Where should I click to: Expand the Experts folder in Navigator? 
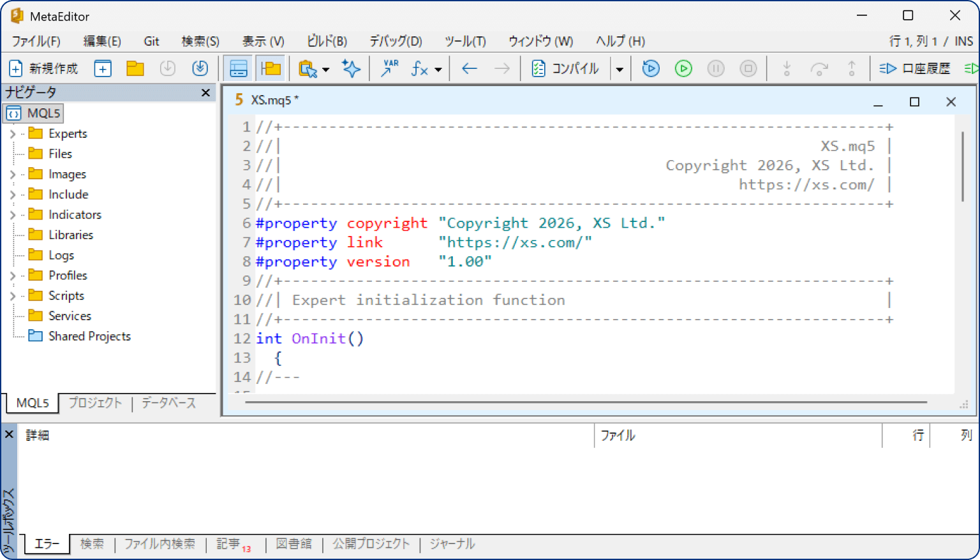tap(13, 134)
